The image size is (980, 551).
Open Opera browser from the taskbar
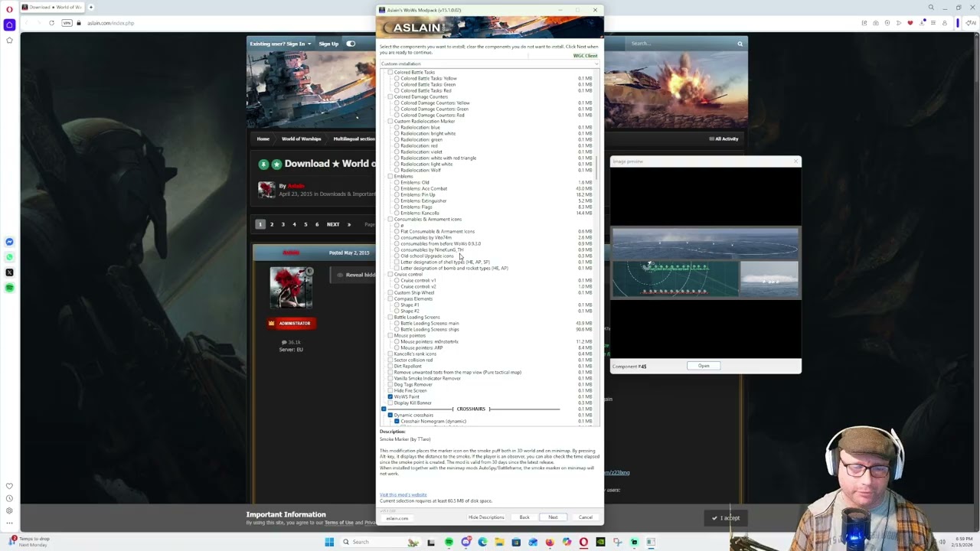point(583,542)
